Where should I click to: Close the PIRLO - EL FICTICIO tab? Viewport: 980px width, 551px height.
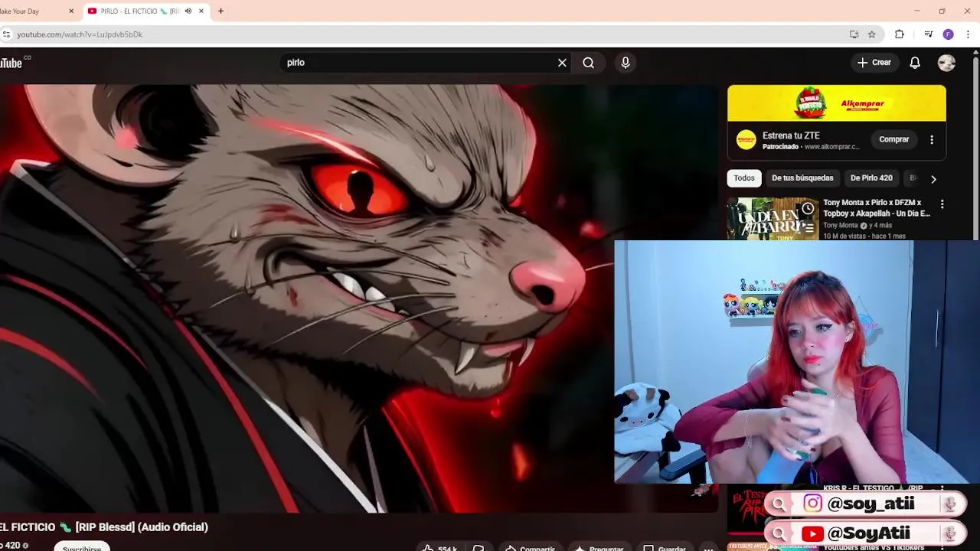(x=201, y=11)
